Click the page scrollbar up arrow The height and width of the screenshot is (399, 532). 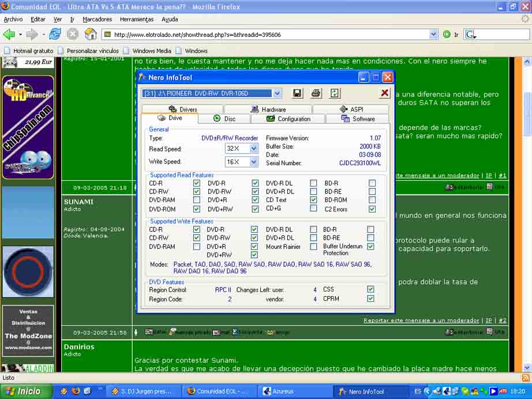527,62
